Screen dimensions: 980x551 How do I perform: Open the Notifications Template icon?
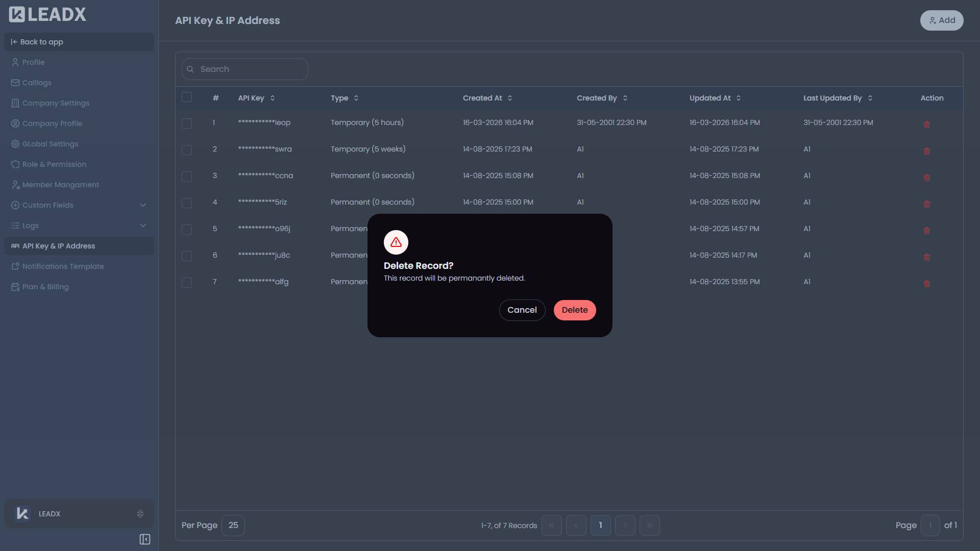click(x=15, y=266)
